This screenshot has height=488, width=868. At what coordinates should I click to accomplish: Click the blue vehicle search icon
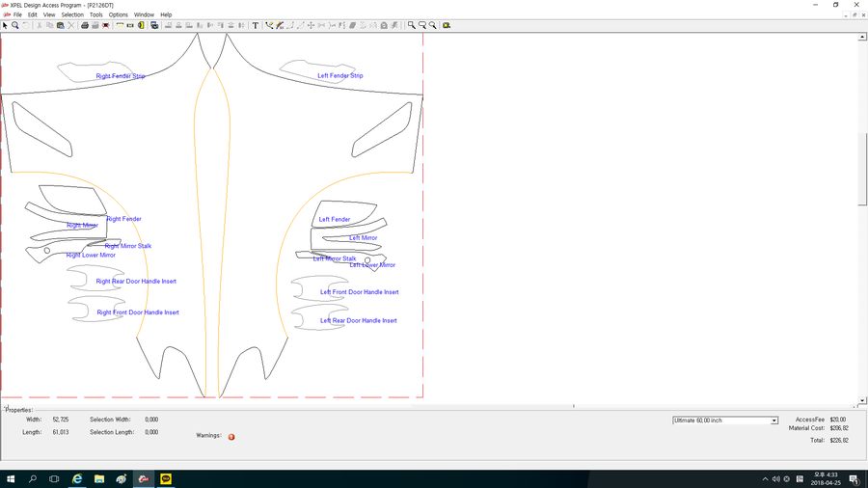pos(154,25)
